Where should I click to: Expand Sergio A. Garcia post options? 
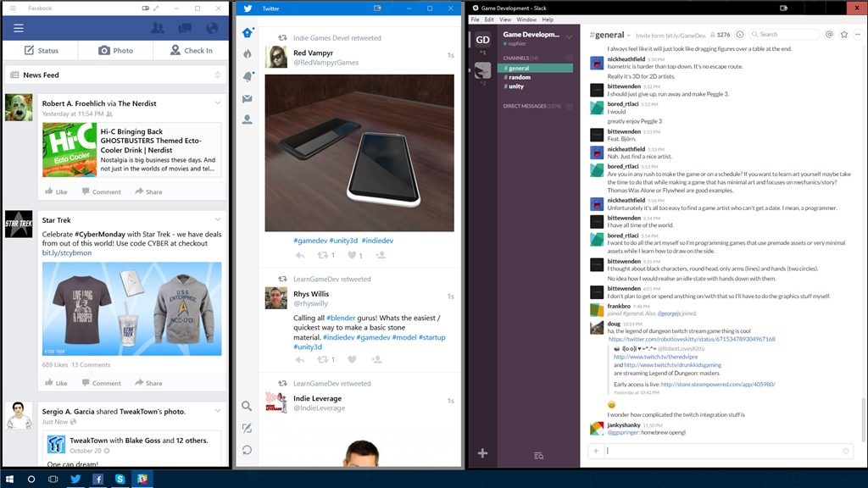click(218, 411)
